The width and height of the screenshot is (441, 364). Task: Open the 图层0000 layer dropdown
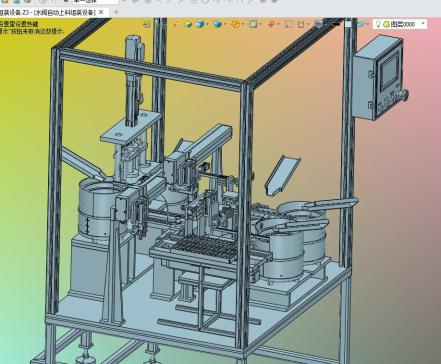click(423, 24)
